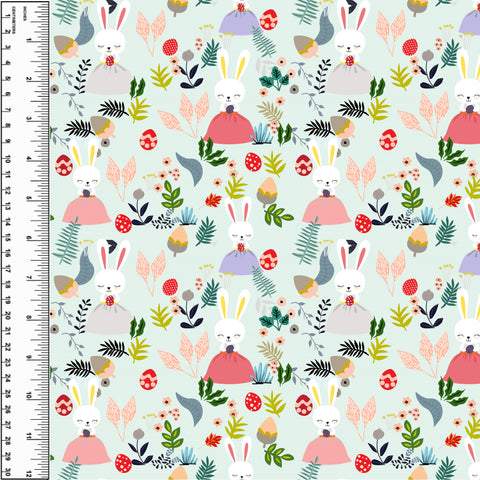
Task: Click the 18 centimeter number on the ruler
Action: (8, 284)
